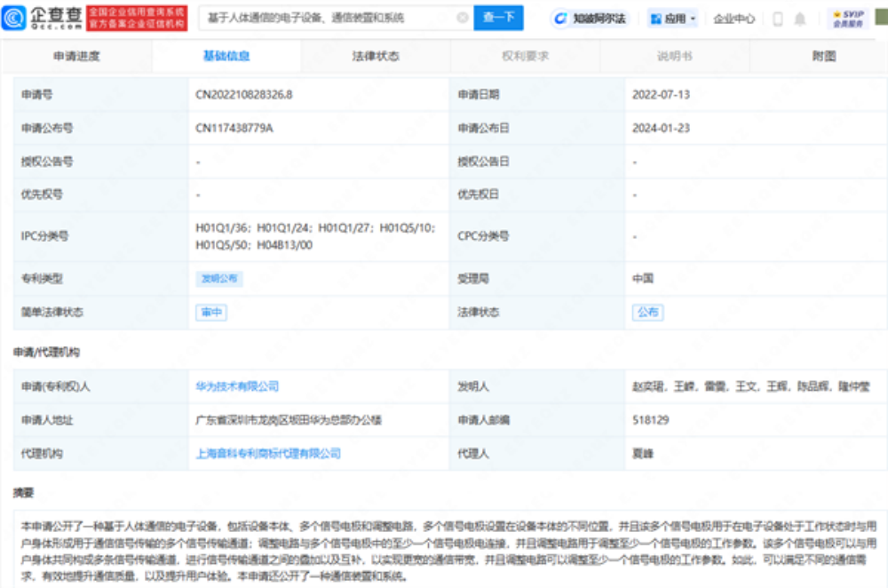Image resolution: width=888 pixels, height=588 pixels.
Task: Open the 法律状态 tab
Action: [376, 56]
